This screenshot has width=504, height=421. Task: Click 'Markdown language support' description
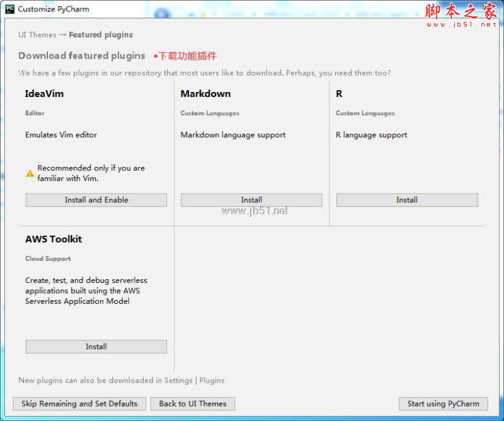click(x=233, y=135)
